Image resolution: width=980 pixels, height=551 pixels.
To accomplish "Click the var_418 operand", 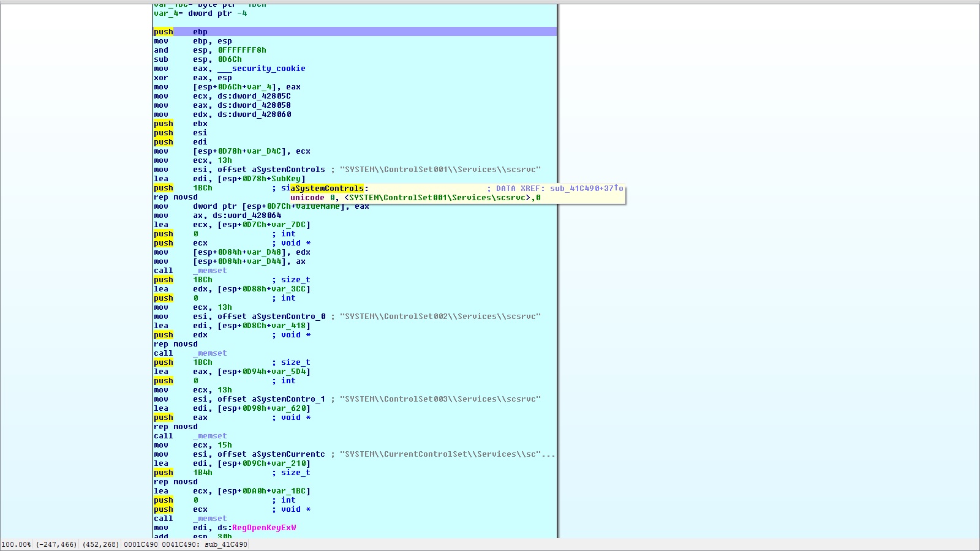I will click(288, 326).
